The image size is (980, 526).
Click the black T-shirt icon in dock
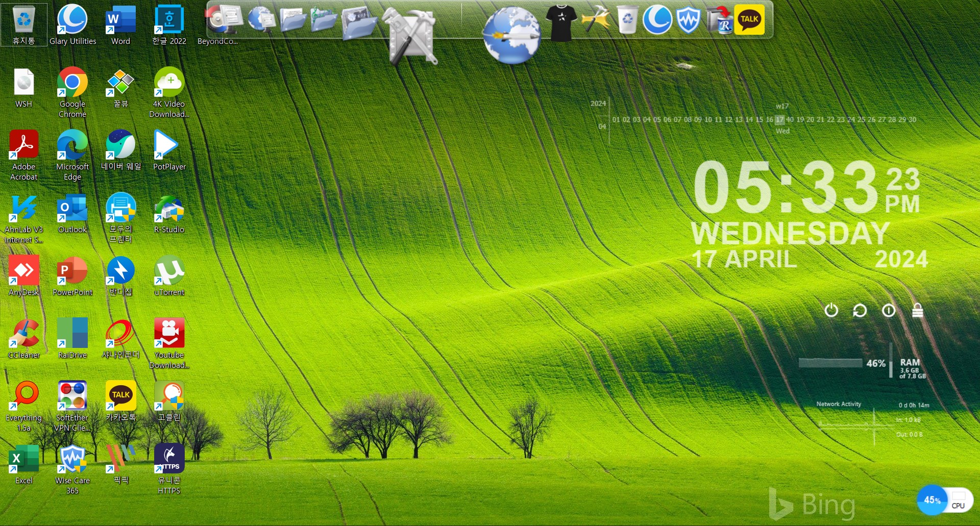[x=561, y=22]
